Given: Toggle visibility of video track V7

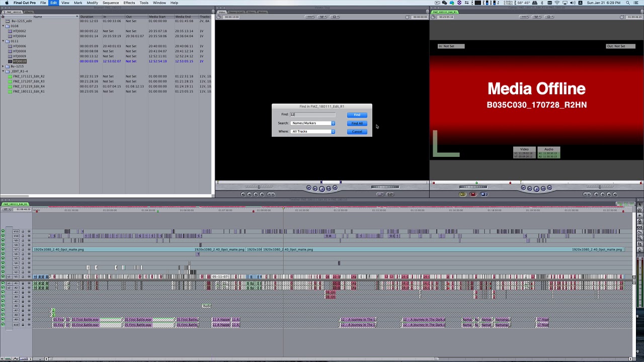Looking at the screenshot, I should (3, 249).
